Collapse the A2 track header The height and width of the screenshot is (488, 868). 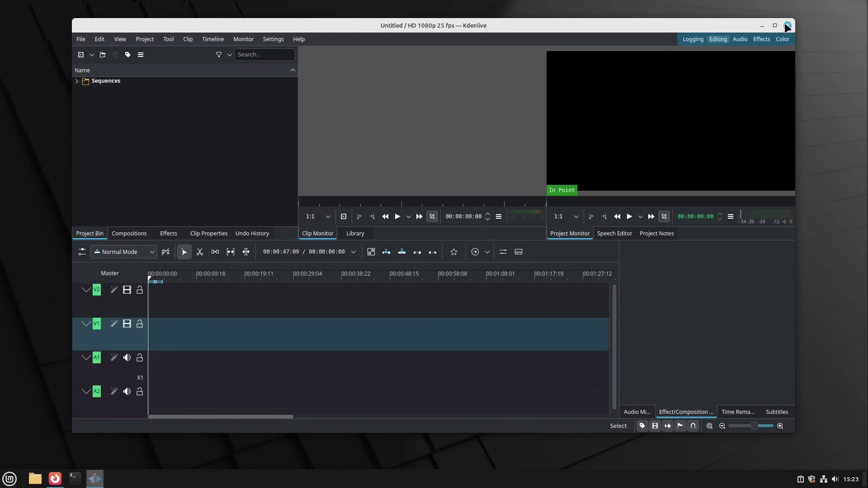point(86,391)
